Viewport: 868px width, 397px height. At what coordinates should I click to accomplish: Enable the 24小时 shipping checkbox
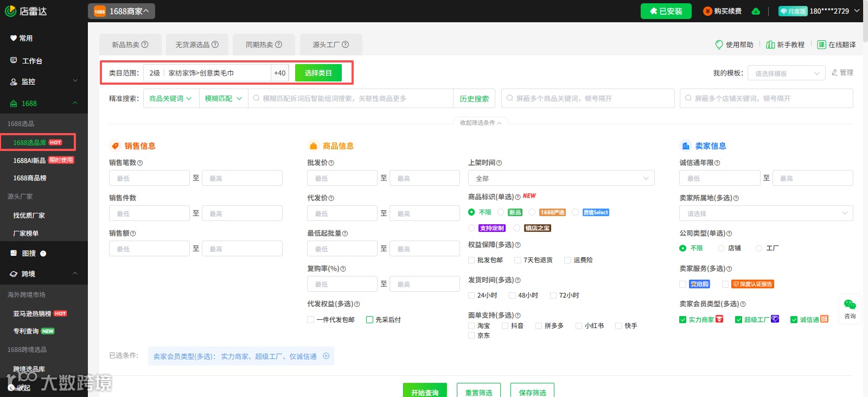coord(471,295)
